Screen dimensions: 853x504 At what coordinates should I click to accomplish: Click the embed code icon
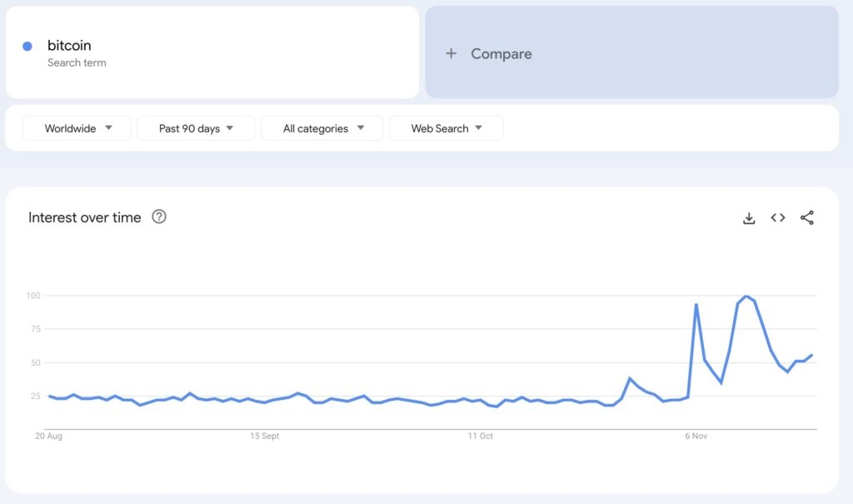pyautogui.click(x=778, y=218)
